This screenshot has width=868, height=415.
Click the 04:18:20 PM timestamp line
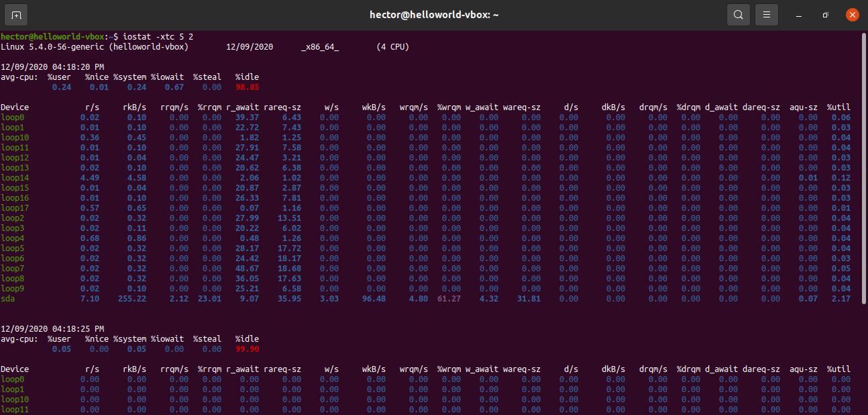[x=52, y=67]
